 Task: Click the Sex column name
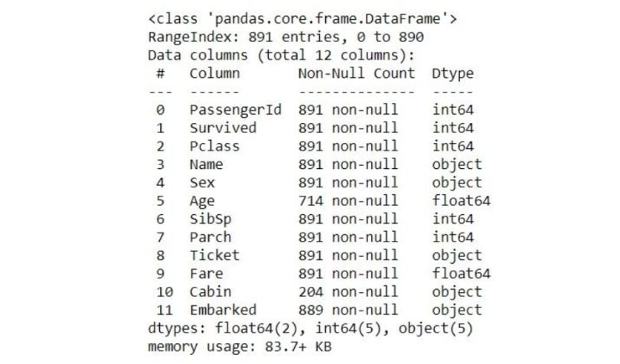point(202,183)
